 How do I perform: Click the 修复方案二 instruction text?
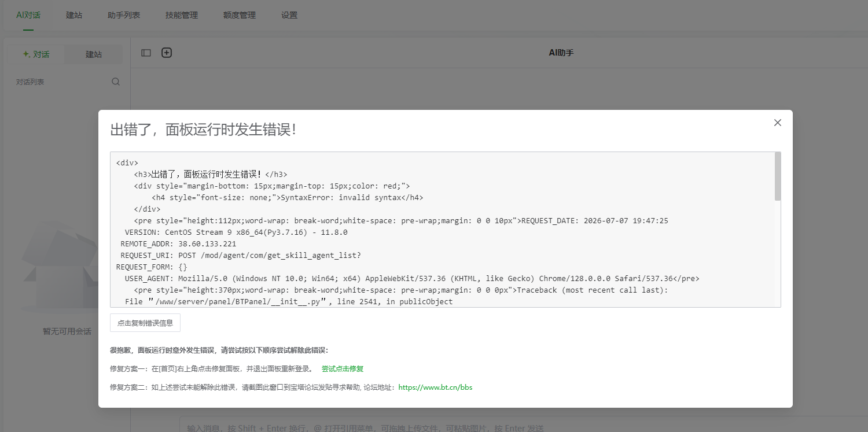click(x=253, y=387)
